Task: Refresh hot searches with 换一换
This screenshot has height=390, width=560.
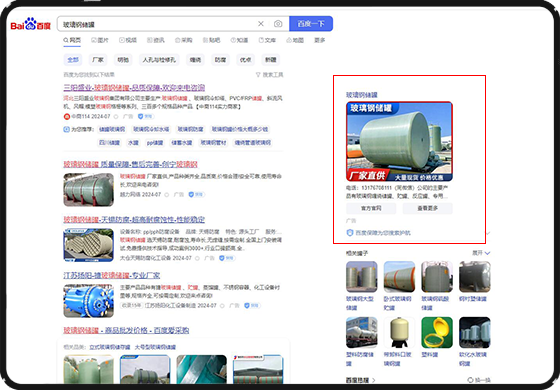Action: (479, 380)
